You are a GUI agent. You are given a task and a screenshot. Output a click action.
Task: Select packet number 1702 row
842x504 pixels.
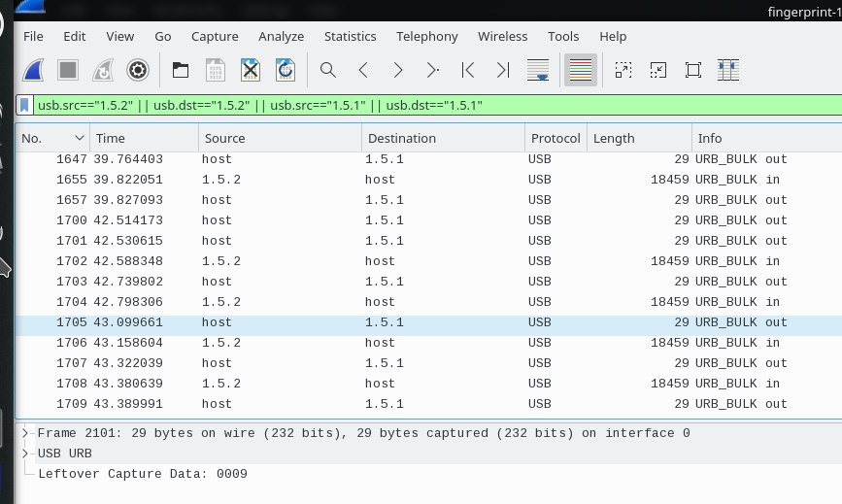point(428,261)
